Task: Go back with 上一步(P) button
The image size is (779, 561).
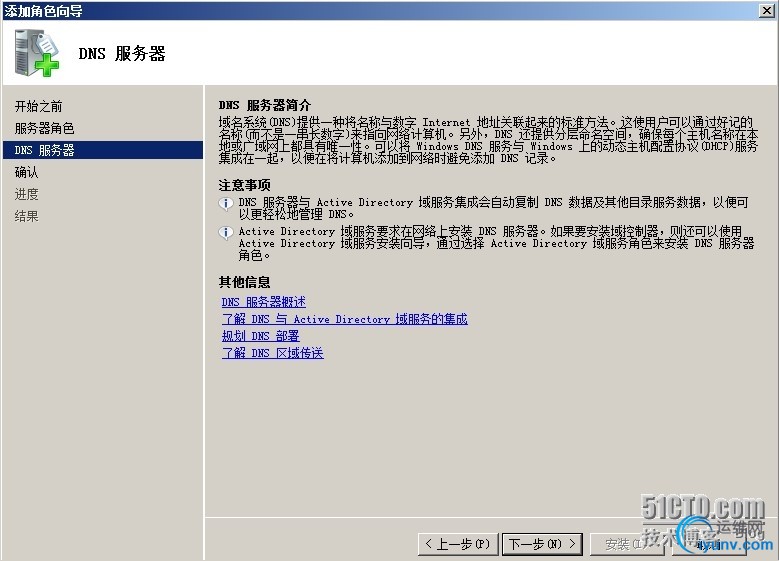Action: [458, 544]
